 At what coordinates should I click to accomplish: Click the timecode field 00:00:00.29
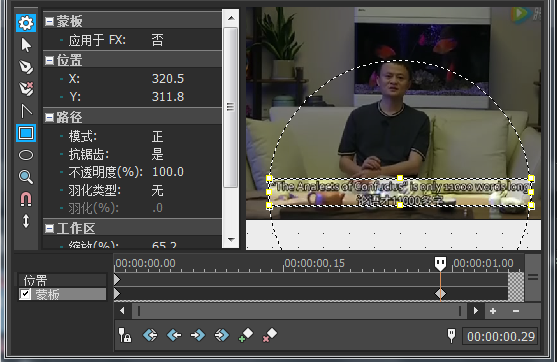pyautogui.click(x=500, y=336)
